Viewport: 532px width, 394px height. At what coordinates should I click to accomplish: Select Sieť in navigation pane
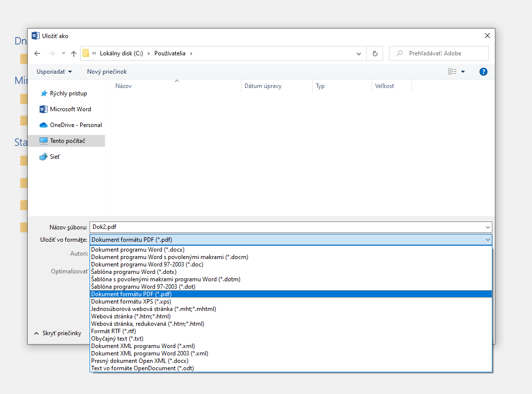pos(67,157)
